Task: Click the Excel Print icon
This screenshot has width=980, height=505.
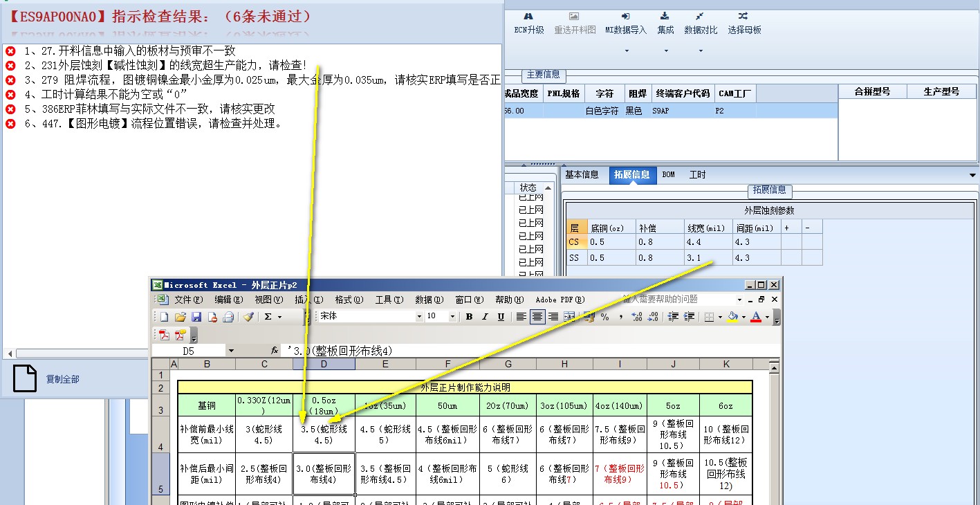Action: [x=228, y=317]
